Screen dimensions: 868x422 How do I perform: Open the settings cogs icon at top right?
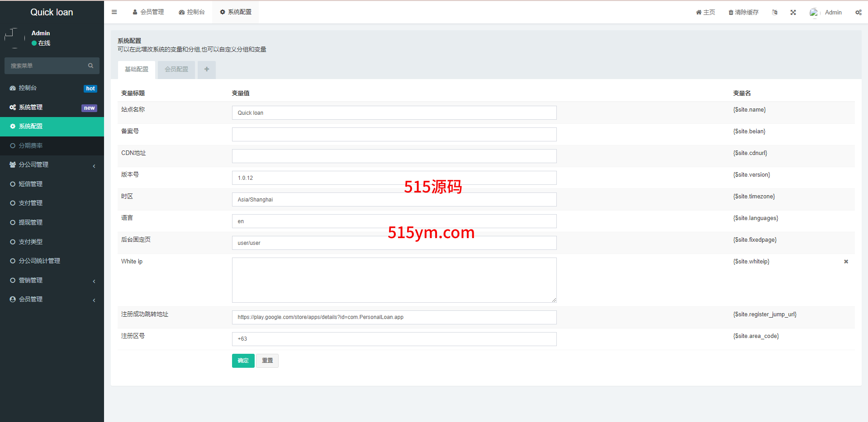pos(858,13)
